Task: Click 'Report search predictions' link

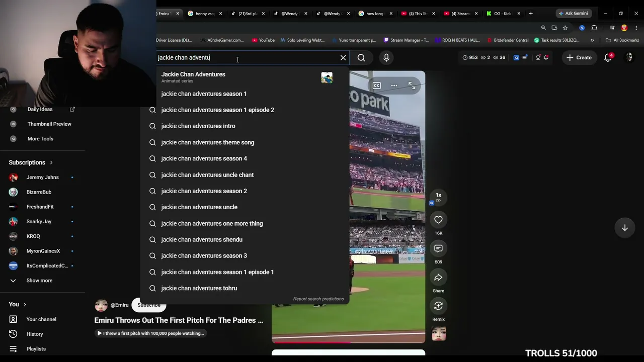Action: 318,299
